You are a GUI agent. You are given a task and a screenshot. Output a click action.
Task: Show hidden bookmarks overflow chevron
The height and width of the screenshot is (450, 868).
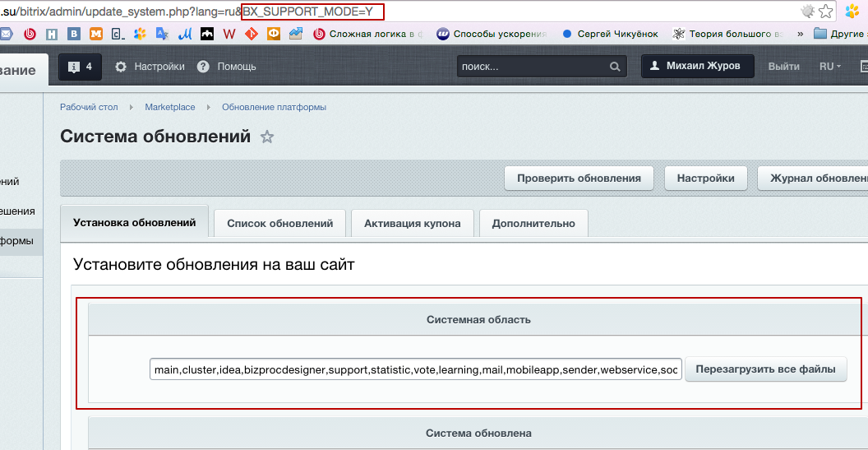coord(801,34)
